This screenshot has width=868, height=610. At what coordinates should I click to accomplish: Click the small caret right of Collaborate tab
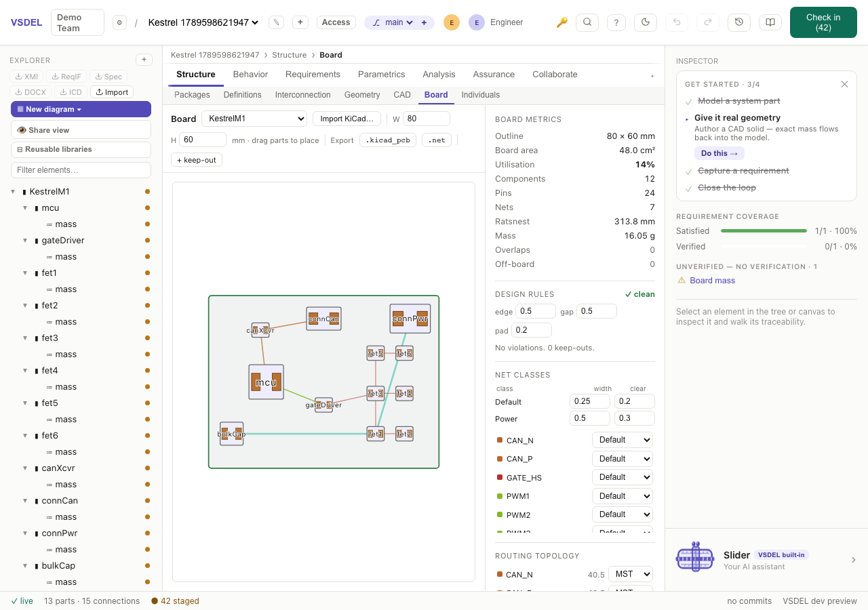tap(652, 75)
